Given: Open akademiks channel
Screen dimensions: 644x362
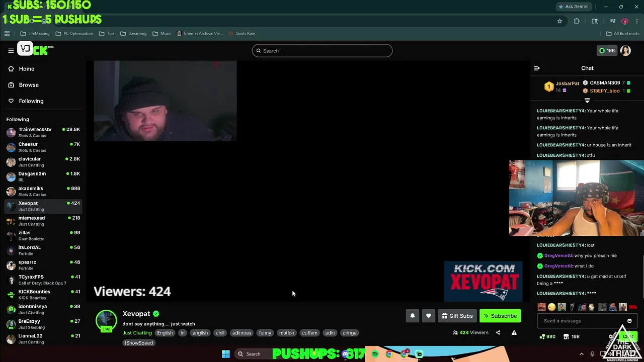Looking at the screenshot, I should point(43,191).
